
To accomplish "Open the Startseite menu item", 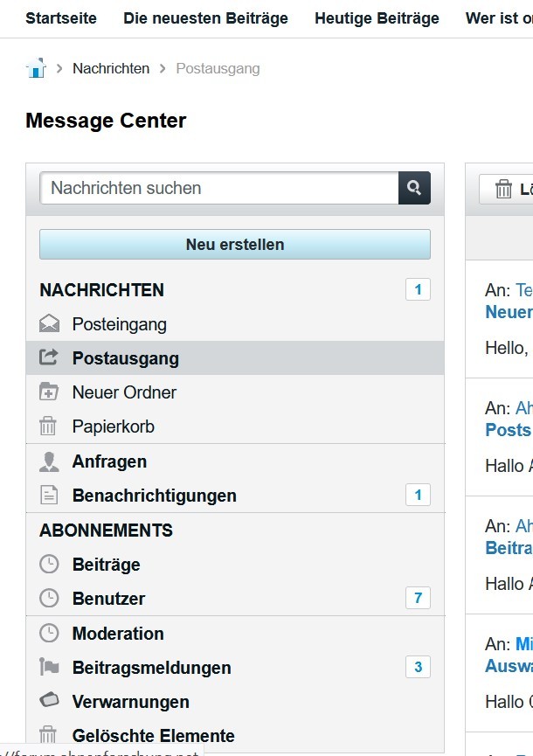I will (x=61, y=18).
